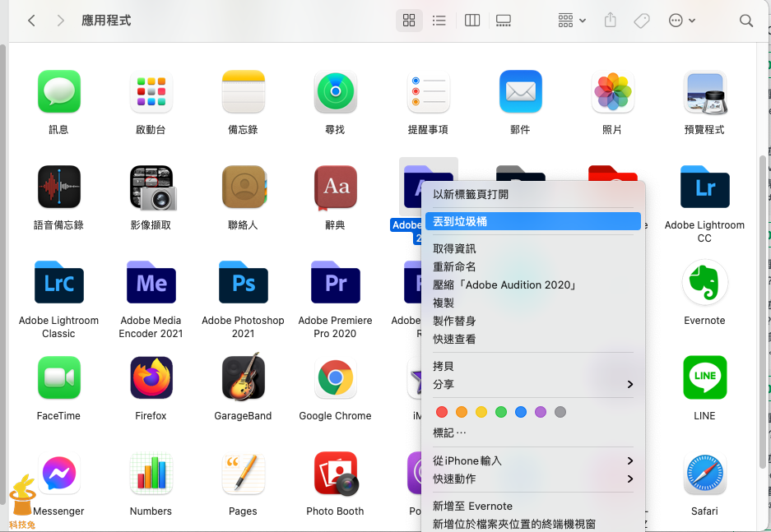Click the Pages app icon
The image size is (771, 532).
coord(243,473)
